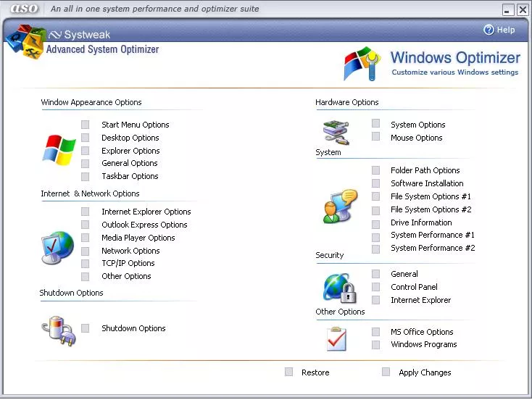
Task: Tick the Start Menu Options checkbox
Action: (x=85, y=125)
